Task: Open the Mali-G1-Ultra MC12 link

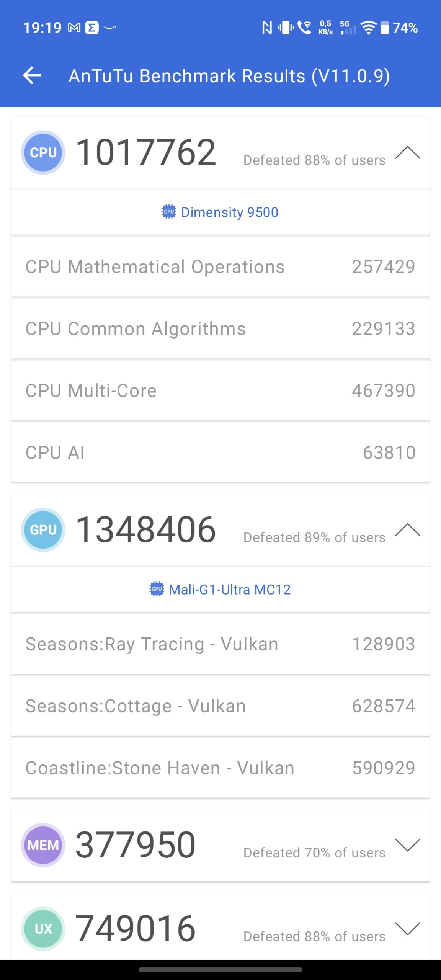Action: [x=229, y=590]
